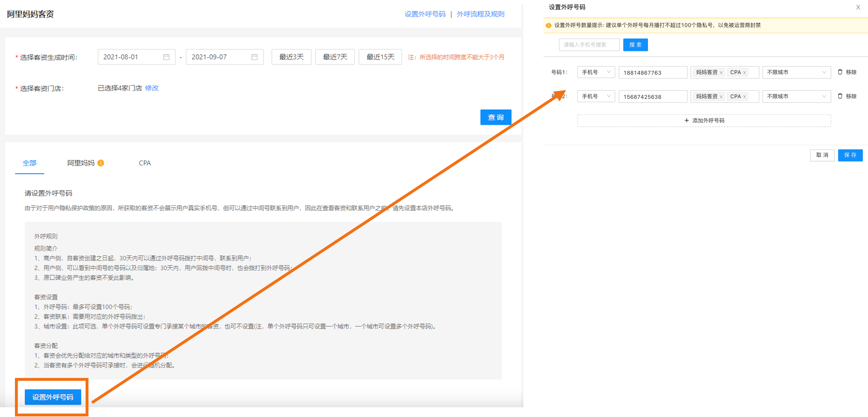The height and width of the screenshot is (417, 868).
Task: Click the blue 设置外呼号码 button at bottom
Action: (x=53, y=397)
